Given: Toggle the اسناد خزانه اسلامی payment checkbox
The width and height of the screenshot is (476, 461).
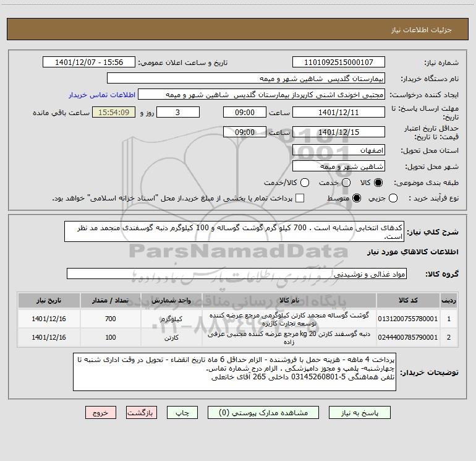Looking at the screenshot, I should pos(300,198).
